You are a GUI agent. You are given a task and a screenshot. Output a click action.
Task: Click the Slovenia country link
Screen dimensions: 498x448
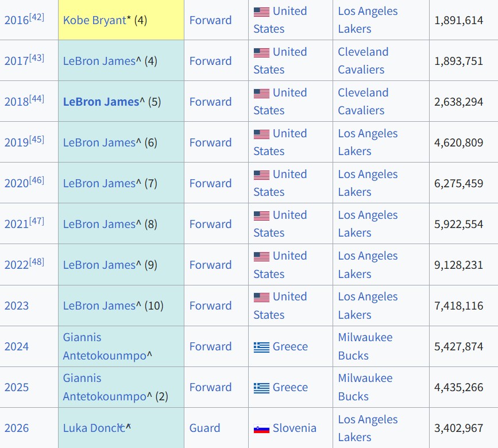tap(294, 428)
